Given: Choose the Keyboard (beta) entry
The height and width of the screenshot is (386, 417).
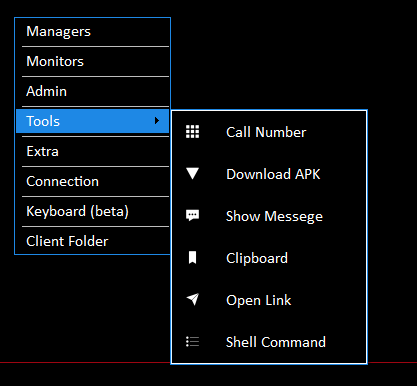Looking at the screenshot, I should click(x=93, y=212).
